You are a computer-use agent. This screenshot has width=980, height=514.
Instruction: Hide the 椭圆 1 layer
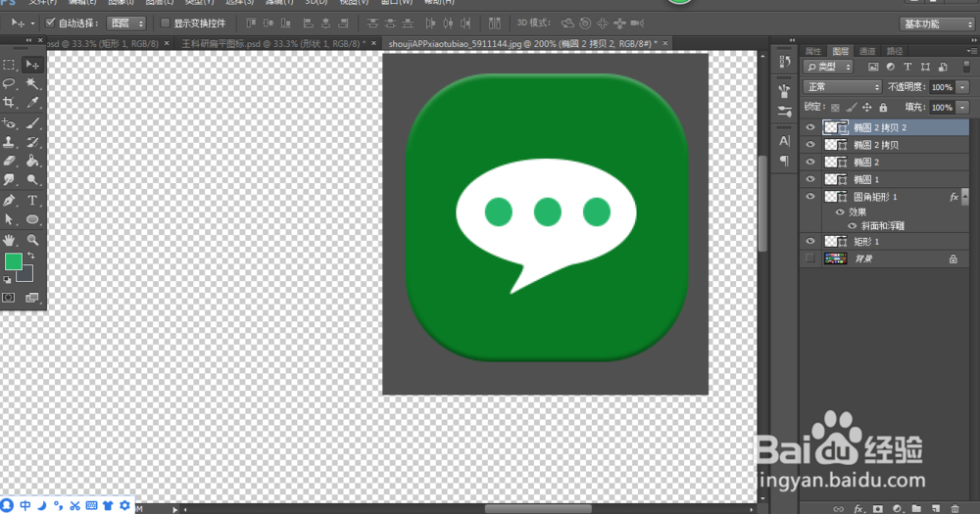point(810,179)
